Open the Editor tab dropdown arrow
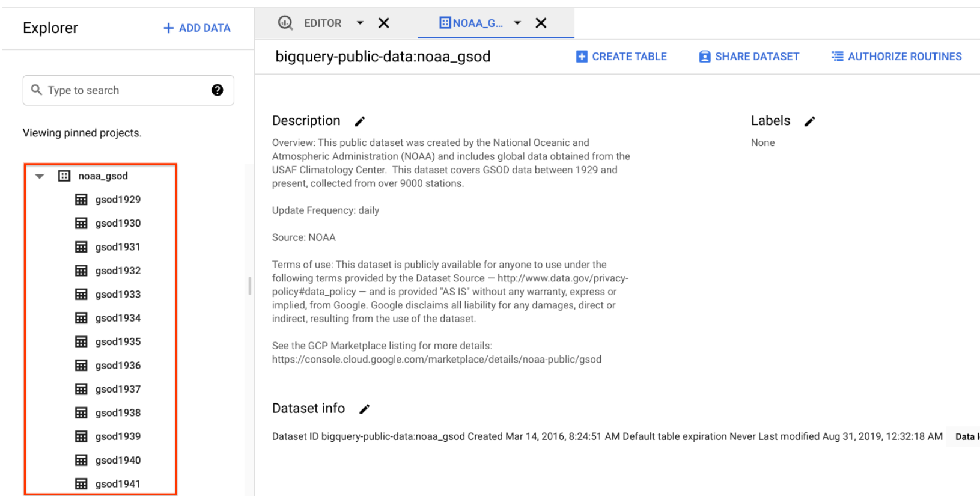The image size is (980, 496). (360, 23)
